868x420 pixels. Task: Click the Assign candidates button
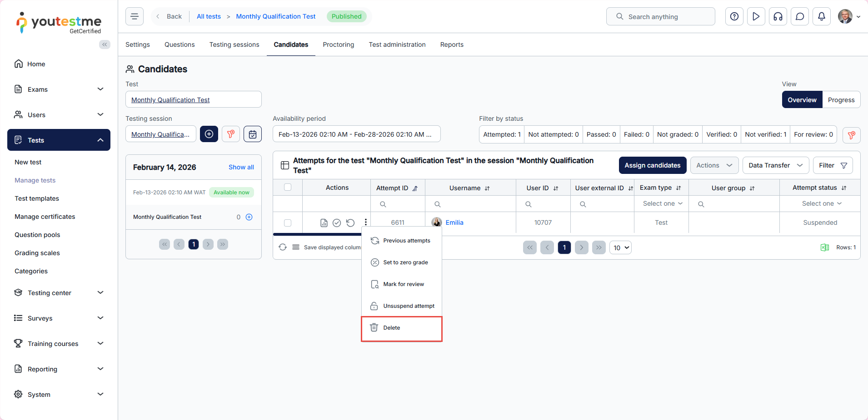pos(652,165)
